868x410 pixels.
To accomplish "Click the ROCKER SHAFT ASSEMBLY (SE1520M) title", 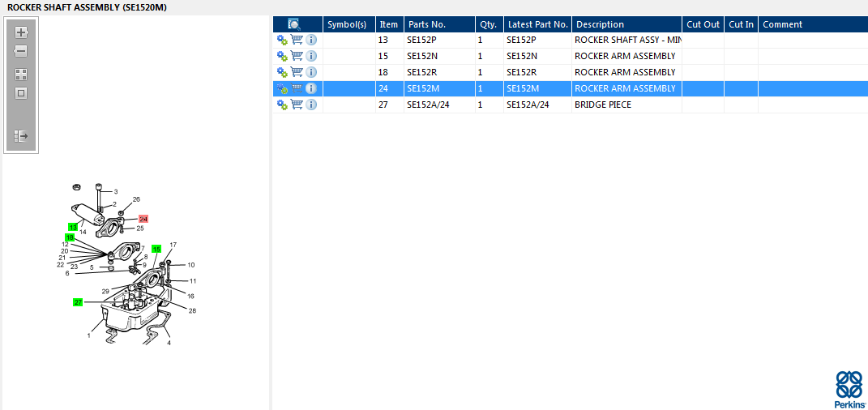I will coord(87,8).
